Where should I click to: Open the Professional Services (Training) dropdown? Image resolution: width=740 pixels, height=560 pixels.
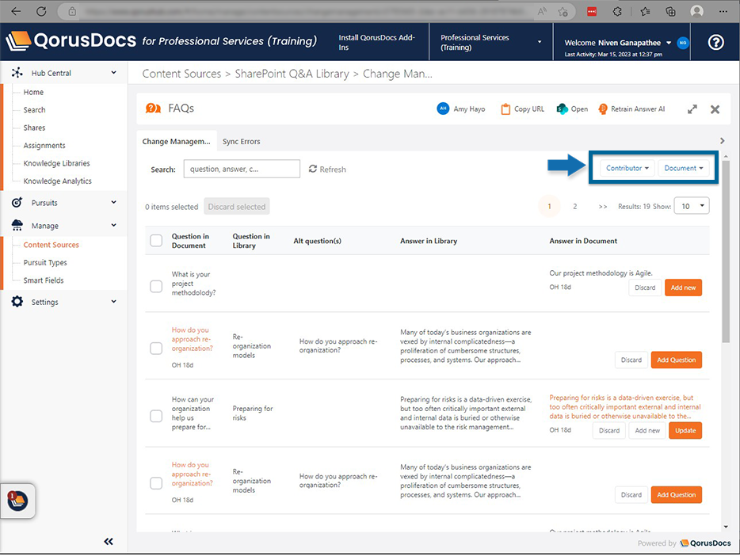[x=490, y=42]
